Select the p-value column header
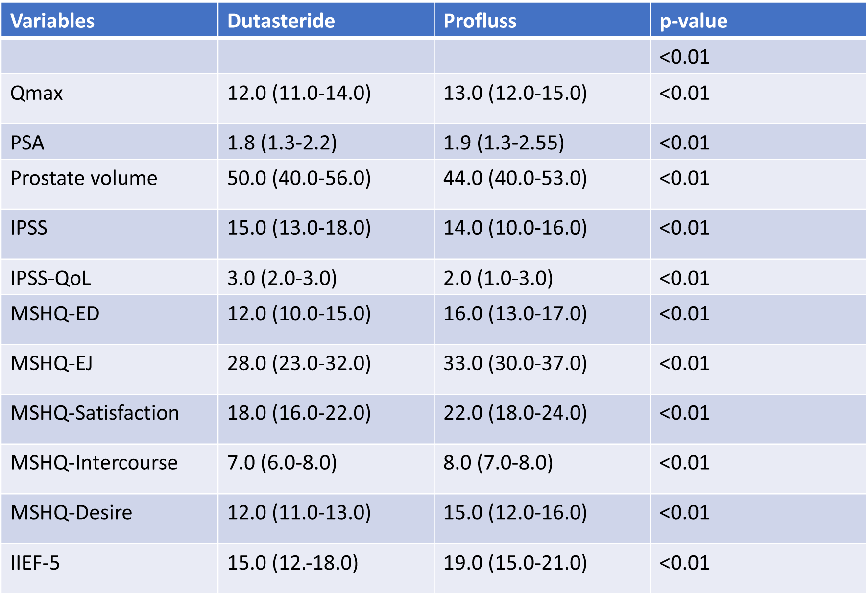 693,21
